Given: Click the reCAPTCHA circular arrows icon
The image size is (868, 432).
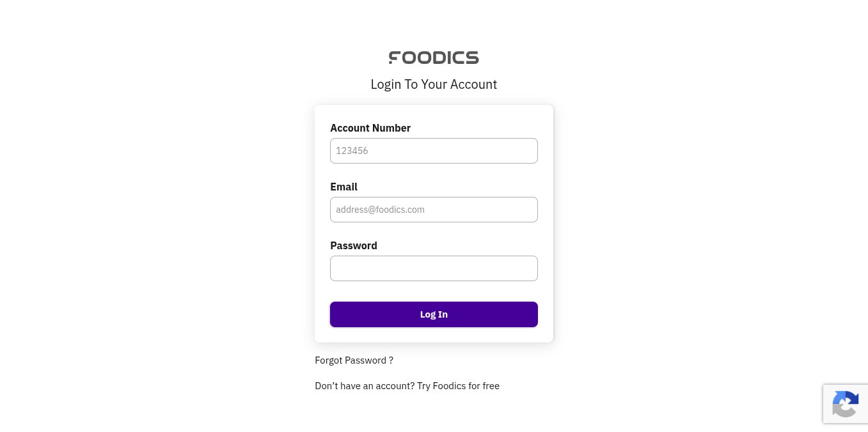Looking at the screenshot, I should pyautogui.click(x=846, y=404).
